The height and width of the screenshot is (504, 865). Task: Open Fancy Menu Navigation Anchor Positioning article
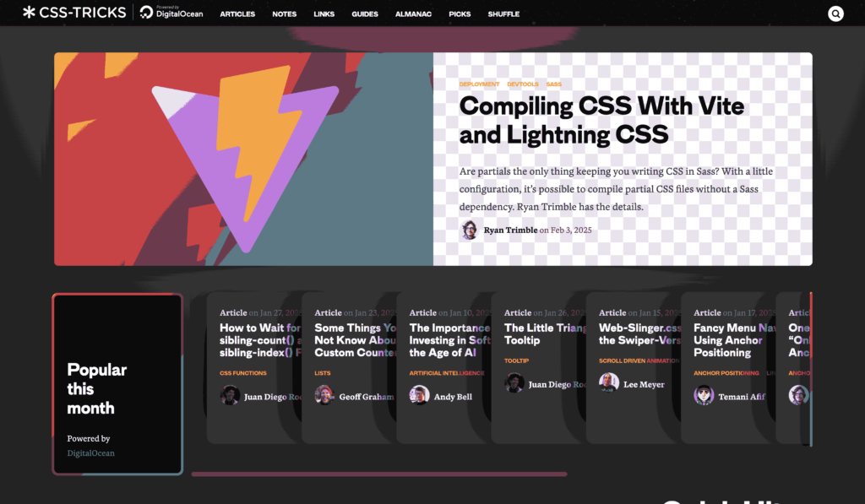click(734, 340)
